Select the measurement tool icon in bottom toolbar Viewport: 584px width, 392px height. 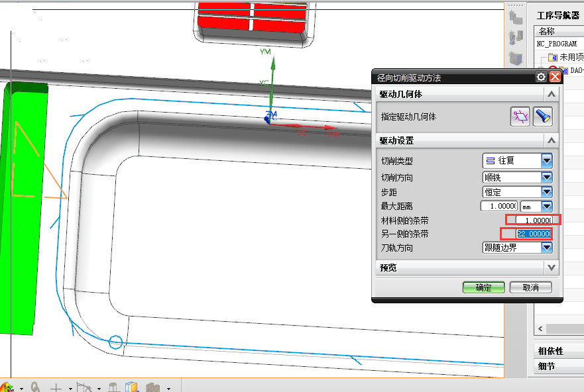click(x=36, y=386)
